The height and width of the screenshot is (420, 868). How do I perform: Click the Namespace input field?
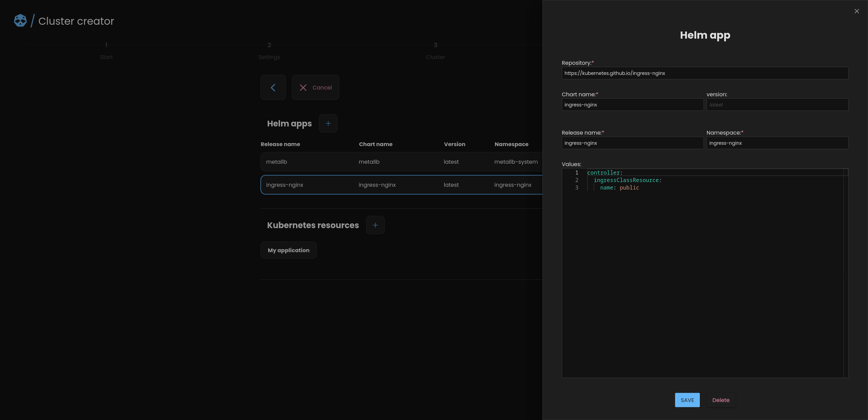click(777, 143)
